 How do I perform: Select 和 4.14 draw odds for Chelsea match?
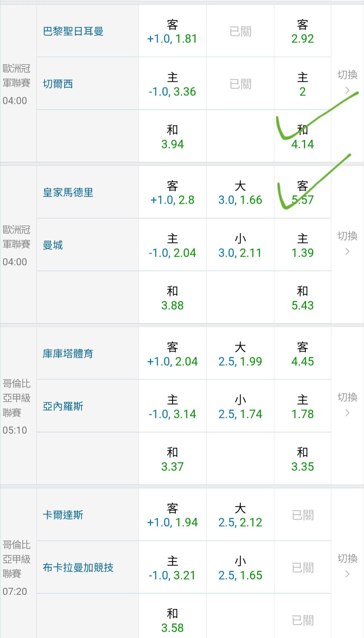pos(302,137)
